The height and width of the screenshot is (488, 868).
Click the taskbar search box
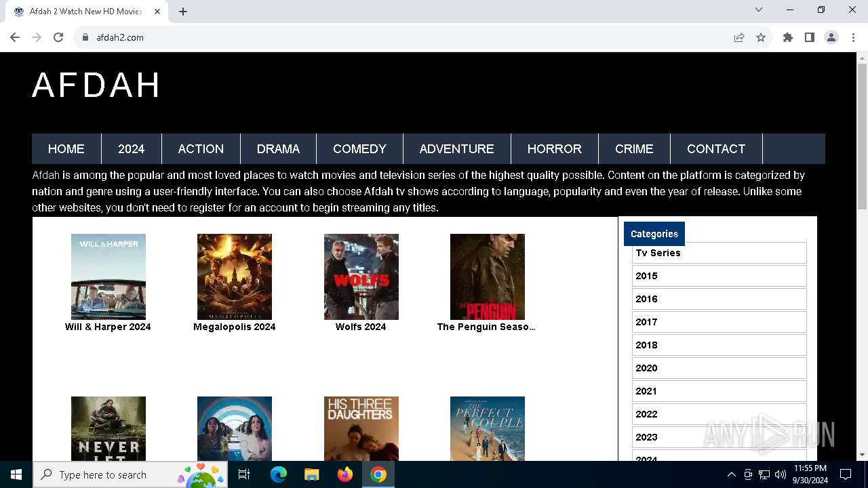pyautogui.click(x=130, y=474)
